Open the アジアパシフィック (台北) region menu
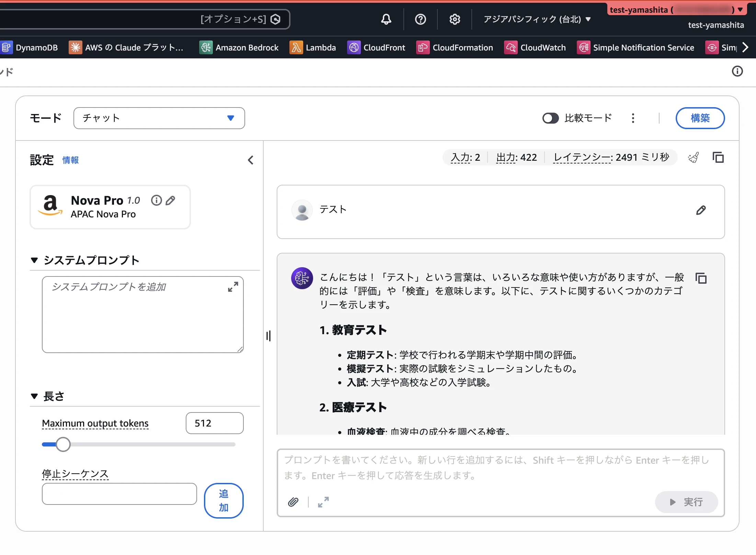This screenshot has width=756, height=555. [537, 19]
